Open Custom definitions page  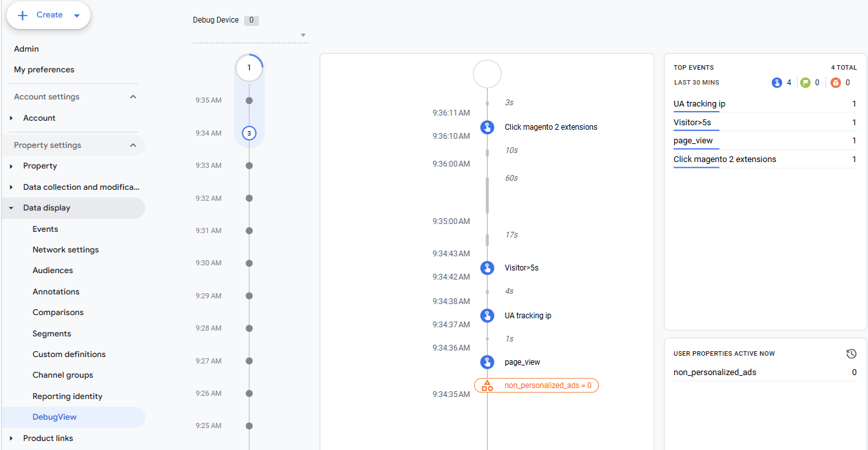(69, 354)
